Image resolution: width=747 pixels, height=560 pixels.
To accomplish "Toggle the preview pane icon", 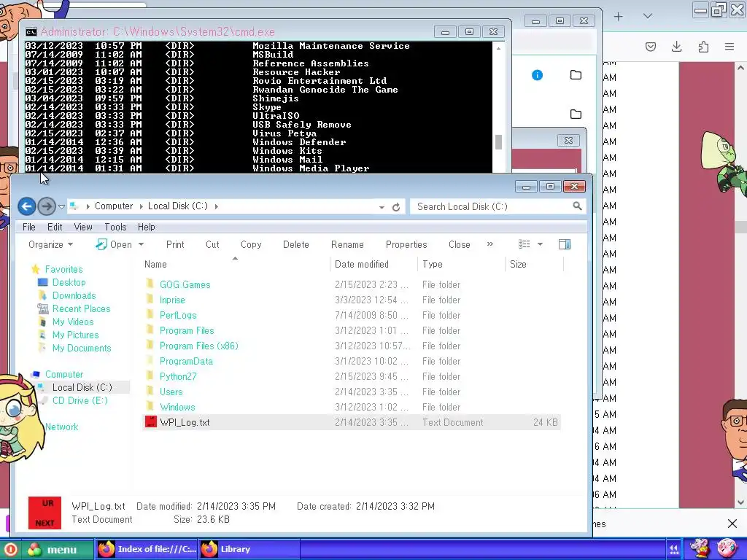I will (565, 244).
